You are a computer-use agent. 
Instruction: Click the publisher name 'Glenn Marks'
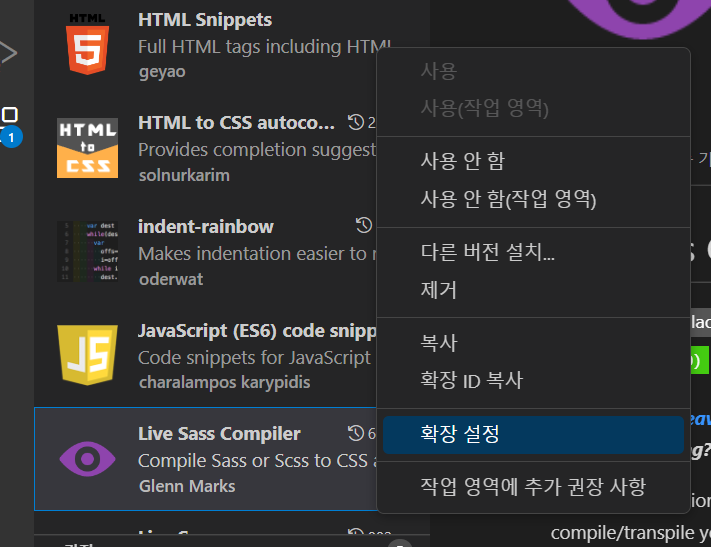(187, 486)
